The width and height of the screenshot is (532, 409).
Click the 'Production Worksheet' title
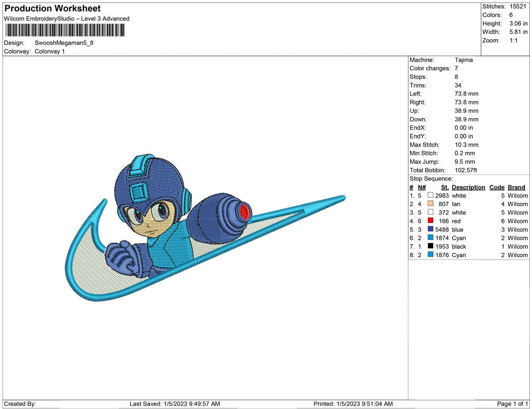tap(53, 9)
